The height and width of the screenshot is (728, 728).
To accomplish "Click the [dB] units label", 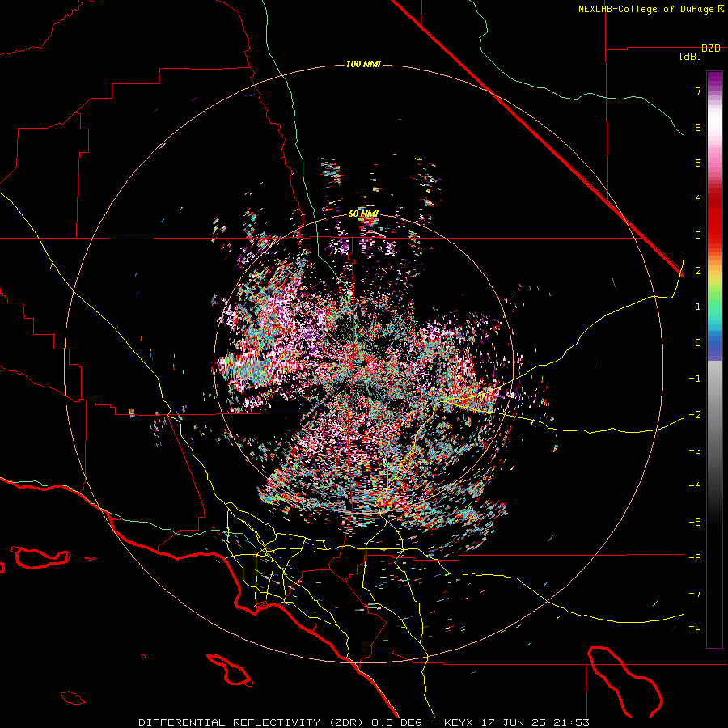I will [691, 57].
